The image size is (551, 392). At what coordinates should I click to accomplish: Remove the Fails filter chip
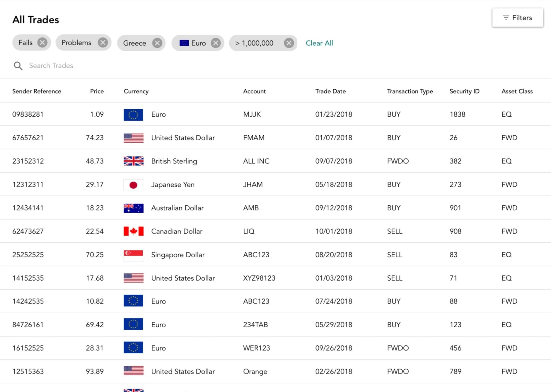coord(42,43)
